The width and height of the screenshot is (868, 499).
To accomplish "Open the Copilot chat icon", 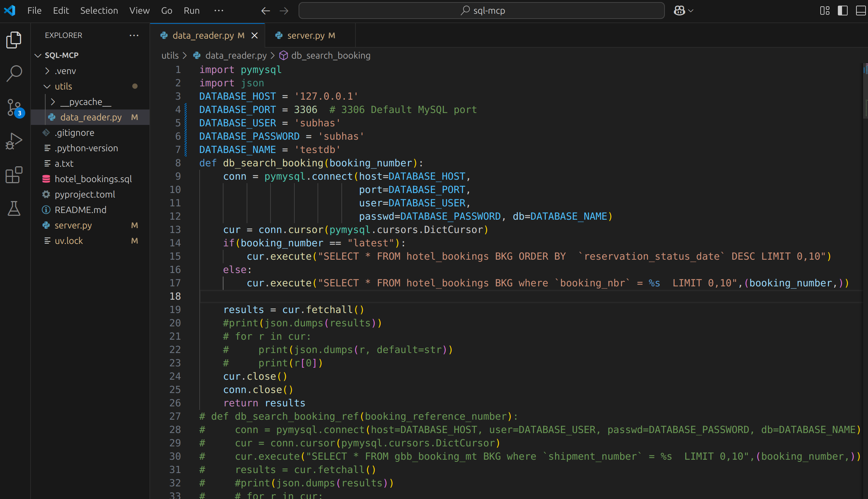I will [679, 11].
